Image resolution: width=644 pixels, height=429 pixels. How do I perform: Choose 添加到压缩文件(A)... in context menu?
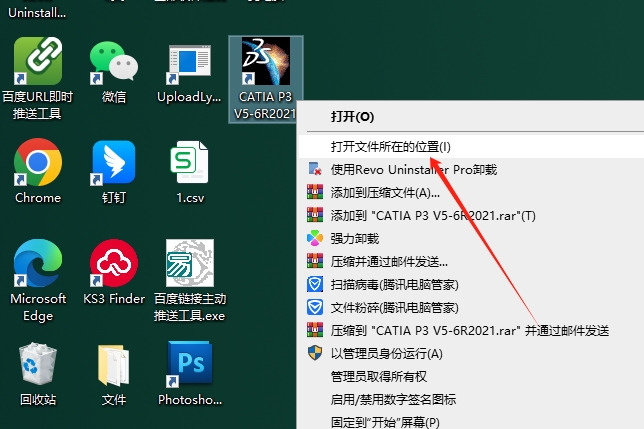385,192
